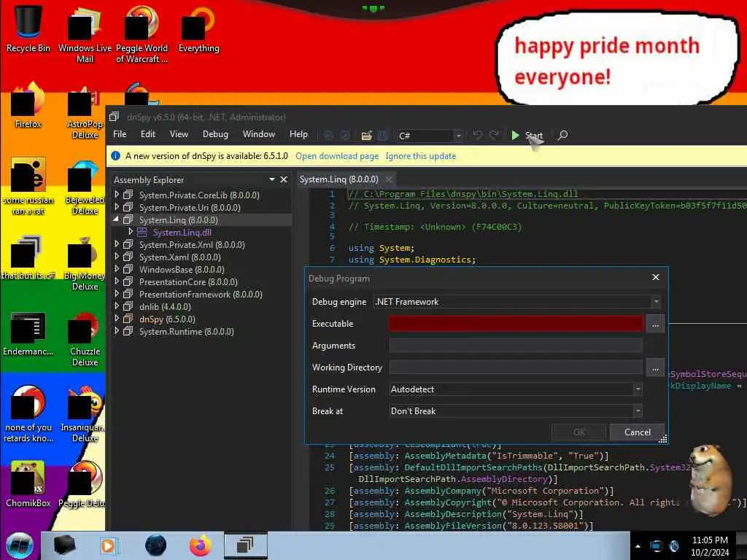
Task: Open the Window menu
Action: [x=259, y=134]
